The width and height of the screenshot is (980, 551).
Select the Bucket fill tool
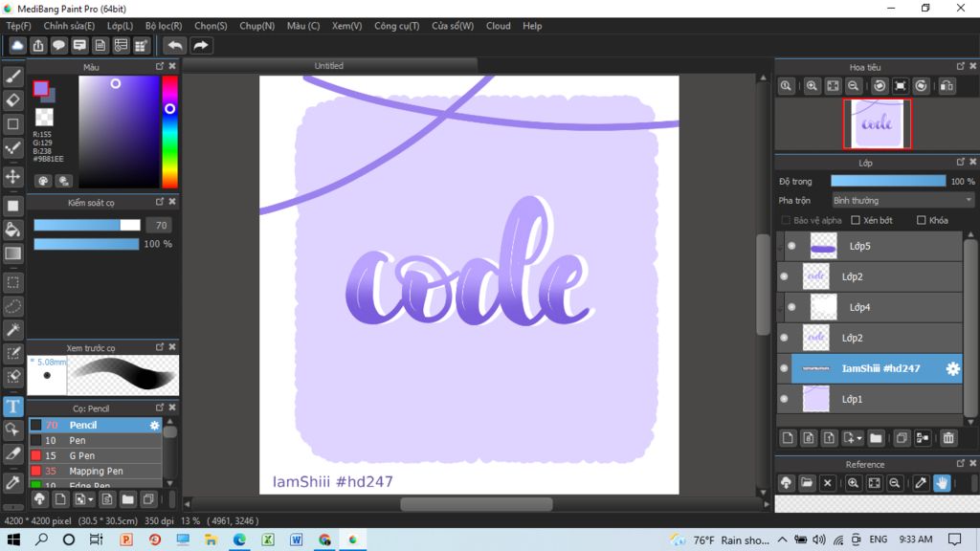pyautogui.click(x=13, y=230)
